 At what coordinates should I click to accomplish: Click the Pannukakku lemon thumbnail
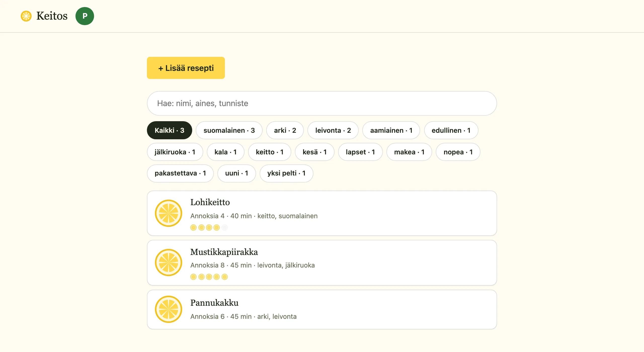169,309
